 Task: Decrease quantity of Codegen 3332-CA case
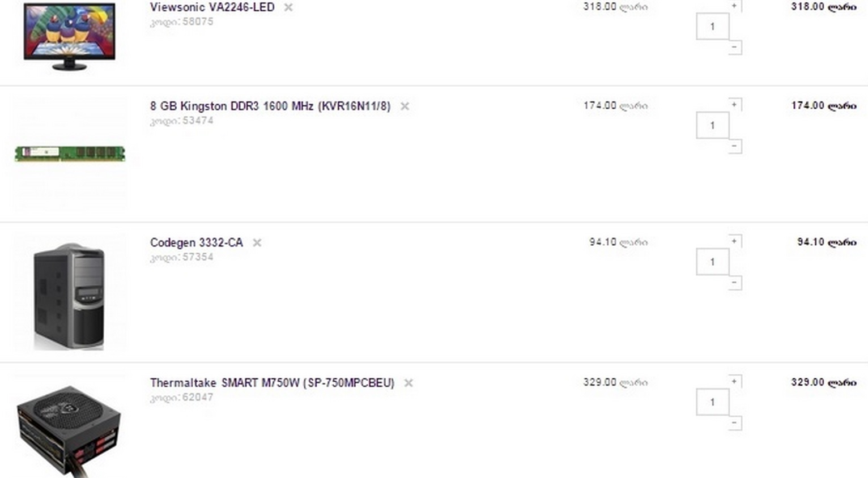[734, 283]
